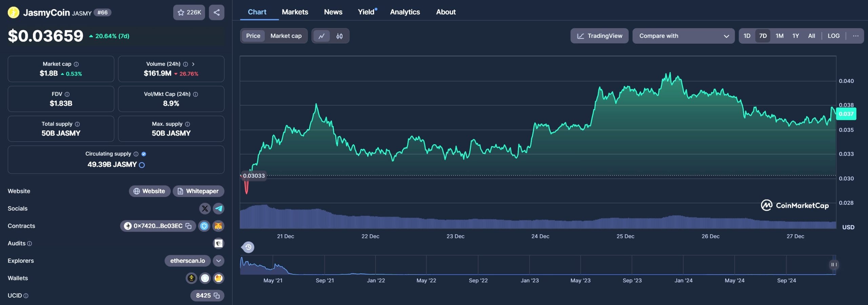Click the blue shield contract icon
This screenshot has width=868, height=305.
[204, 226]
